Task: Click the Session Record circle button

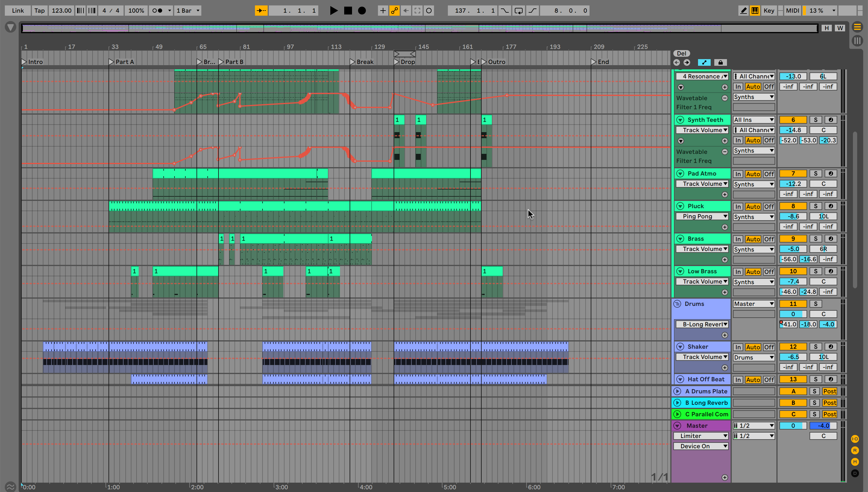Action: click(x=429, y=11)
